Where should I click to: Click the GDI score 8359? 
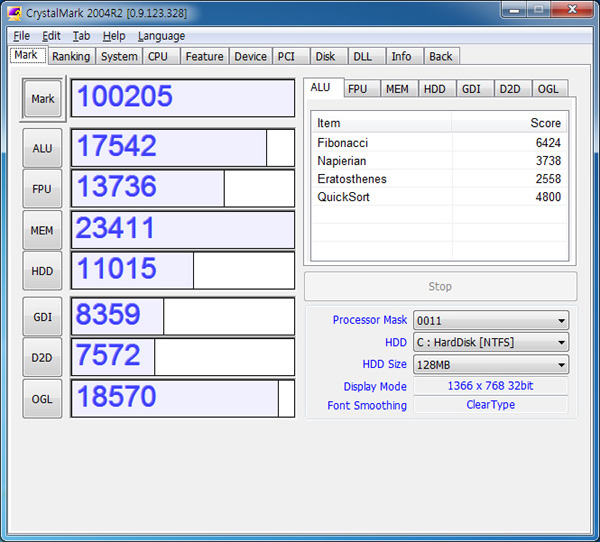(x=183, y=316)
